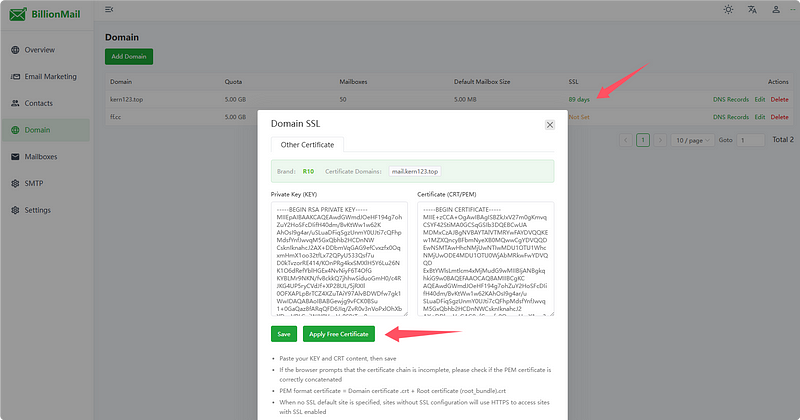The height and width of the screenshot is (420, 800).
Task: Go to previous page arrow
Action: click(626, 140)
